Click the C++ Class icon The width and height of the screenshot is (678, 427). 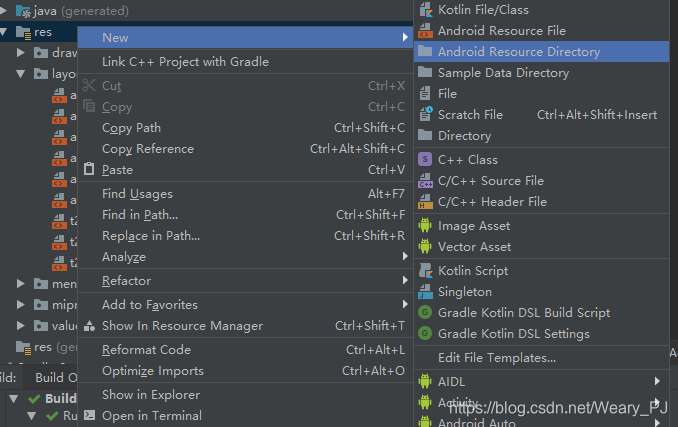coord(425,159)
